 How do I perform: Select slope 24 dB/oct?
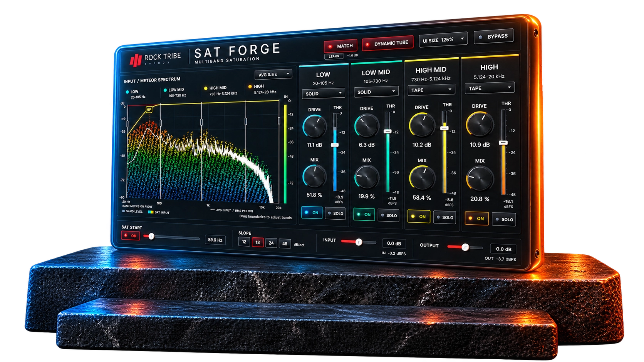pos(271,243)
